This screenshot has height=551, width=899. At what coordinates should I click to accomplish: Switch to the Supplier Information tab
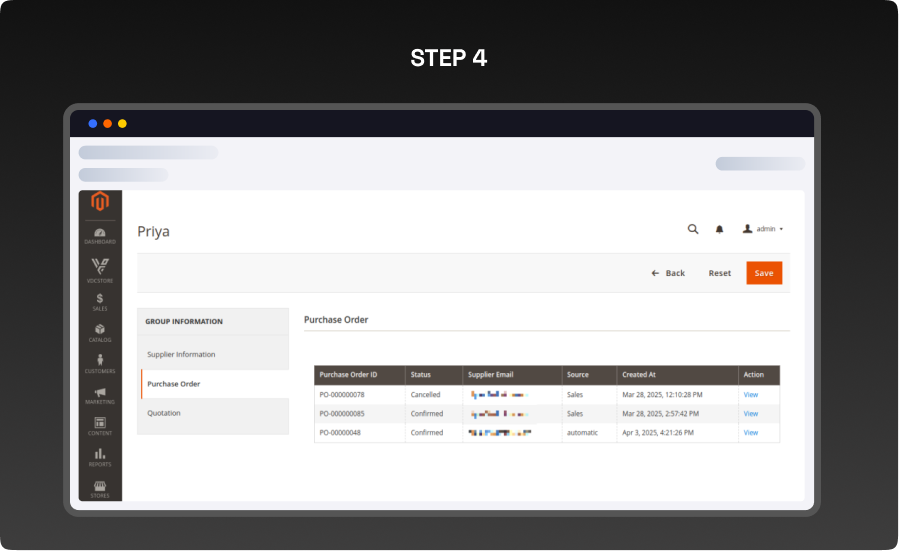click(x=181, y=354)
